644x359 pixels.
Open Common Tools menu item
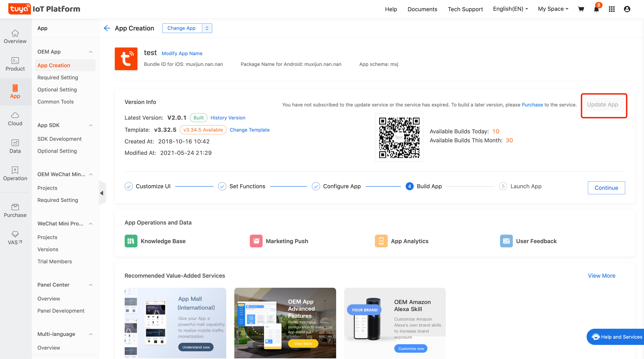[56, 102]
